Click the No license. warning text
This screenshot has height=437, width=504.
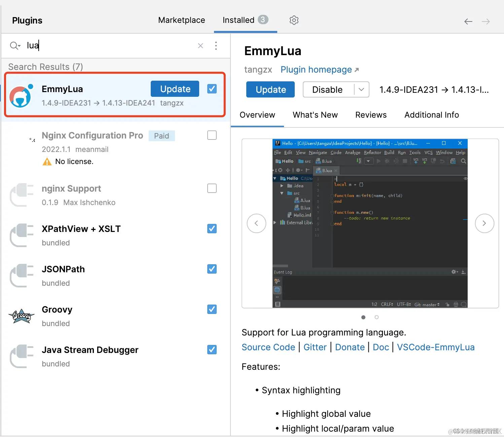coord(74,162)
